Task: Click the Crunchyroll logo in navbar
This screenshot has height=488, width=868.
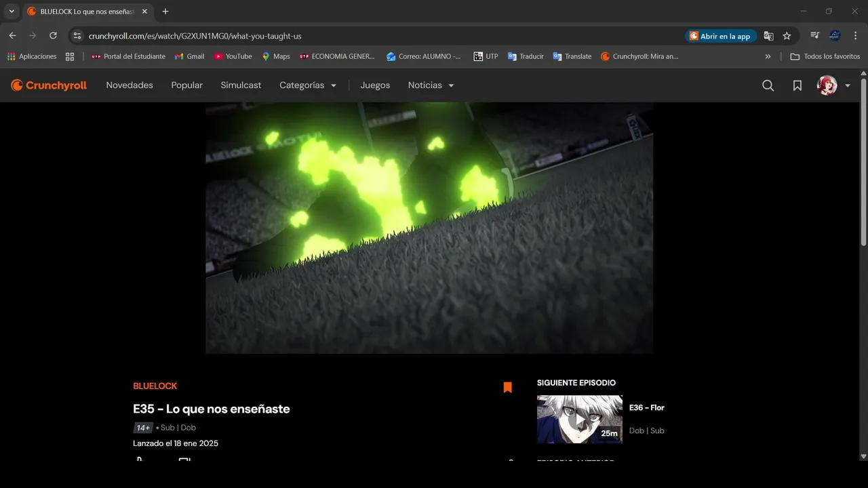Action: [49, 85]
